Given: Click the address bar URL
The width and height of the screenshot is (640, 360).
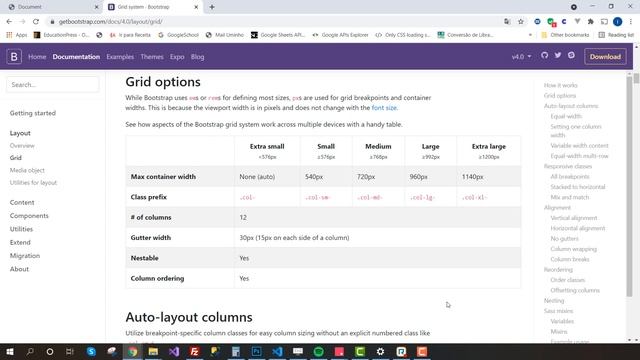Looking at the screenshot, I should [x=111, y=22].
